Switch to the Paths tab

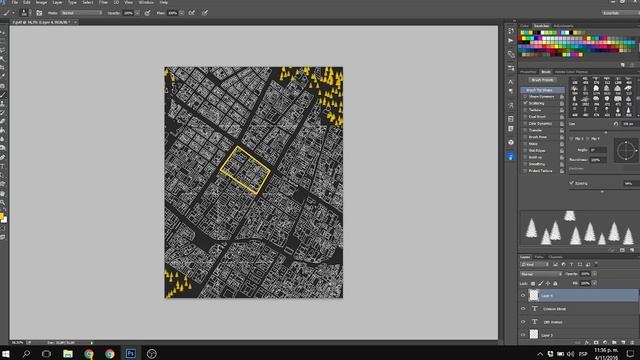(539, 257)
